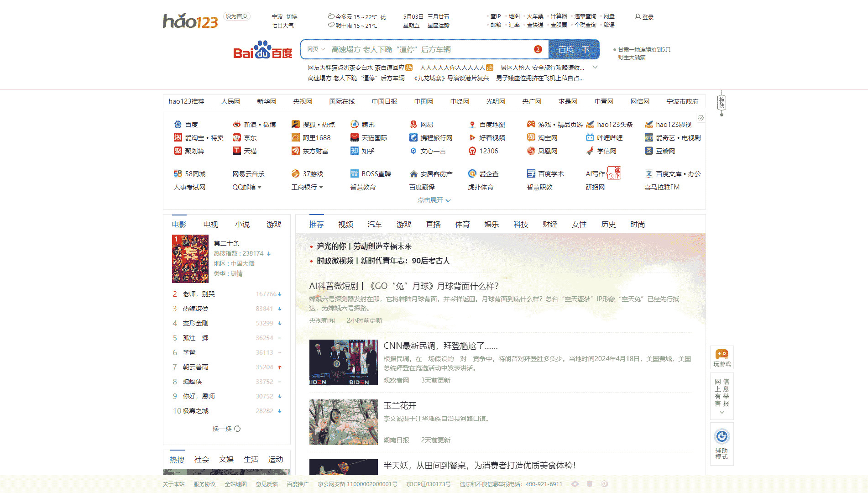The height and width of the screenshot is (493, 868).
Task: Open the 热辣滚烫 movie ranking row
Action: (x=227, y=309)
